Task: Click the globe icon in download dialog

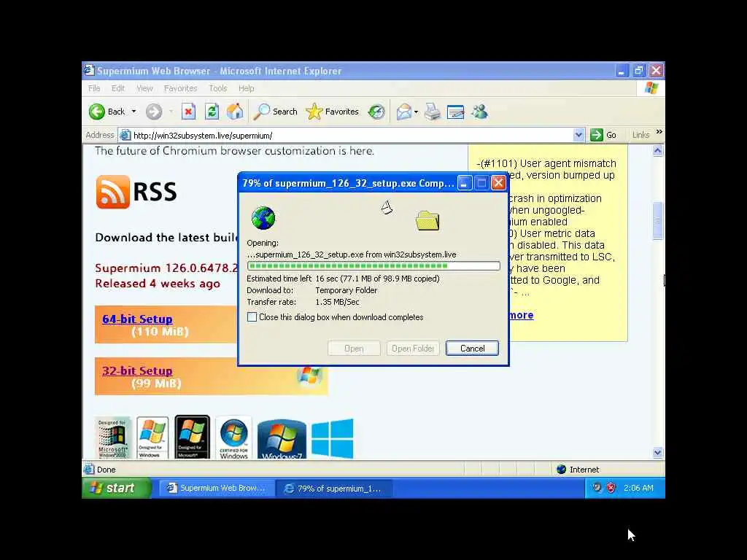Action: tap(263, 218)
